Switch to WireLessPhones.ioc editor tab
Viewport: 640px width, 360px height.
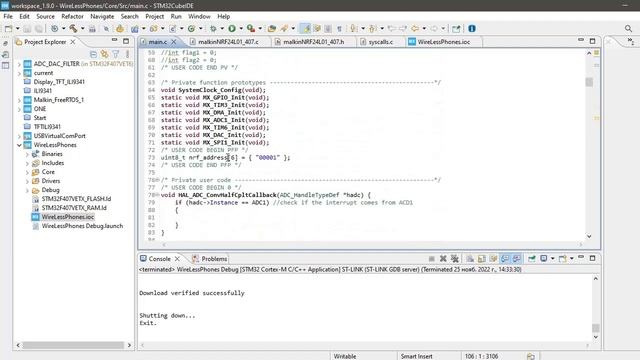pyautogui.click(x=444, y=42)
